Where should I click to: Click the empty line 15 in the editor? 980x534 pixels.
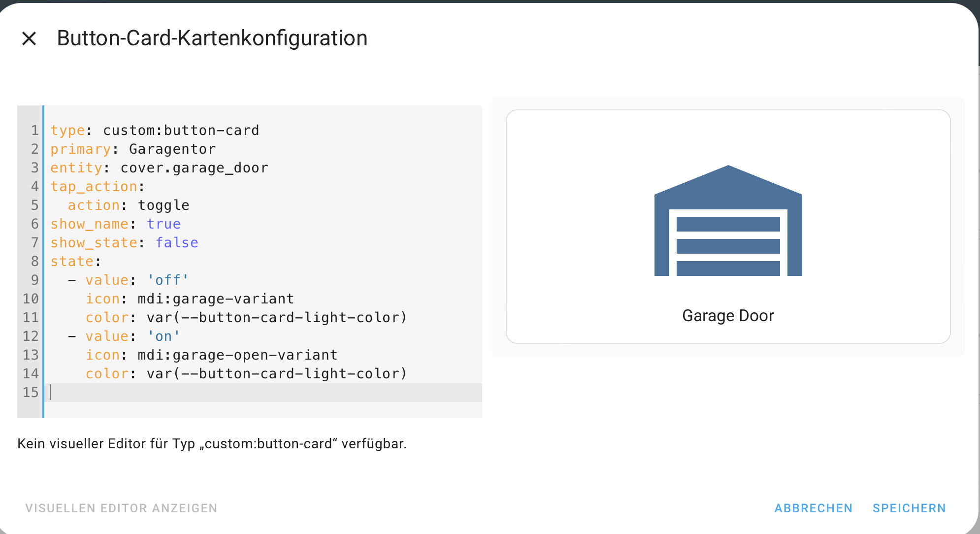point(246,393)
